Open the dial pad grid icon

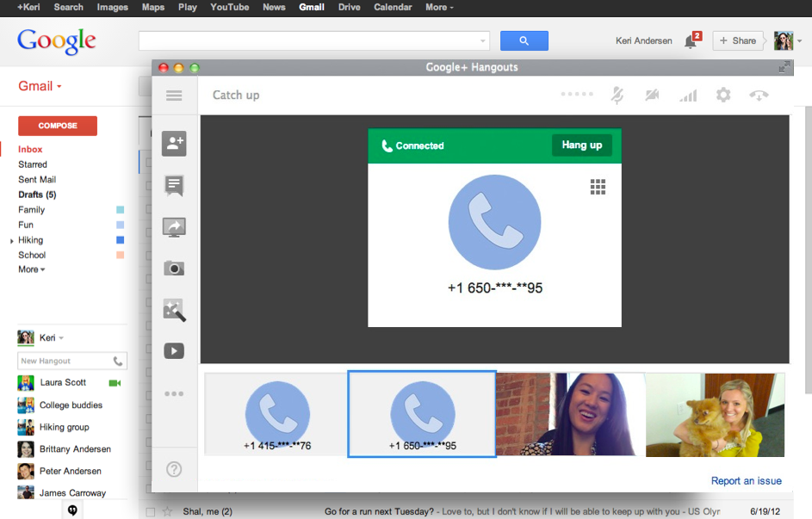pyautogui.click(x=598, y=187)
